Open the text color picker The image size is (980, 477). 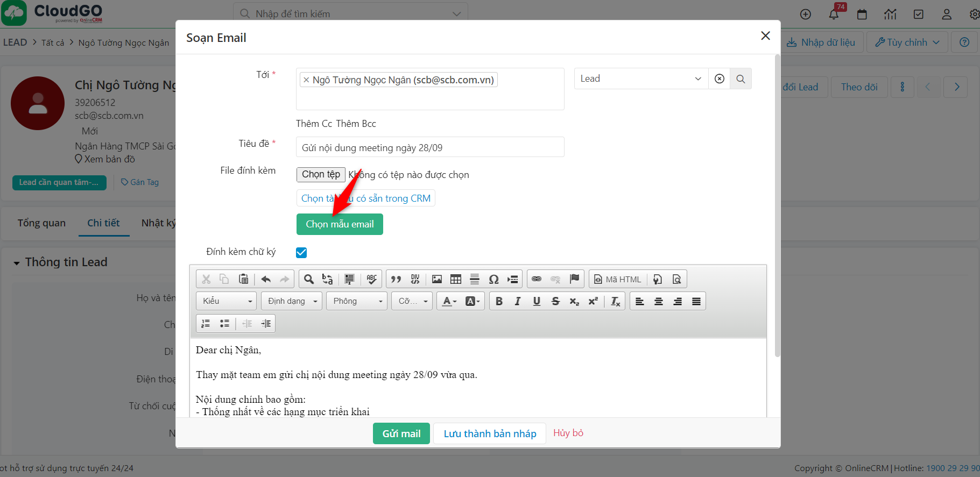[448, 301]
